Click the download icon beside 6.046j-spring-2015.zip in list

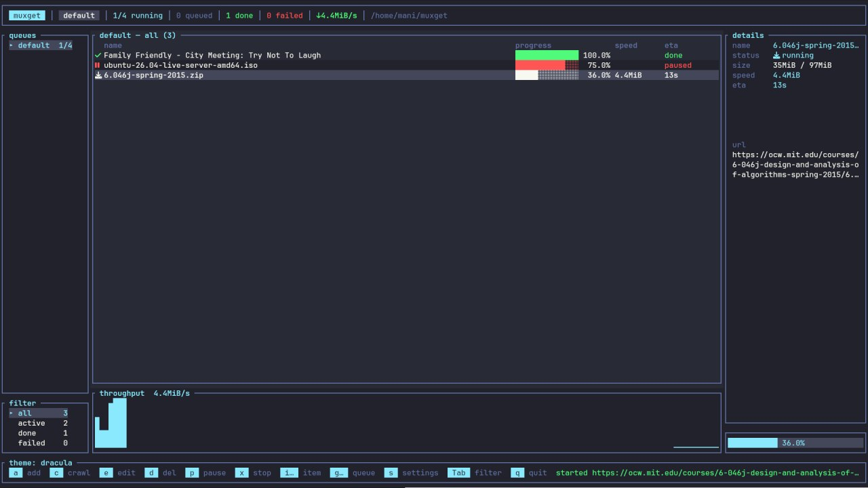(x=98, y=76)
